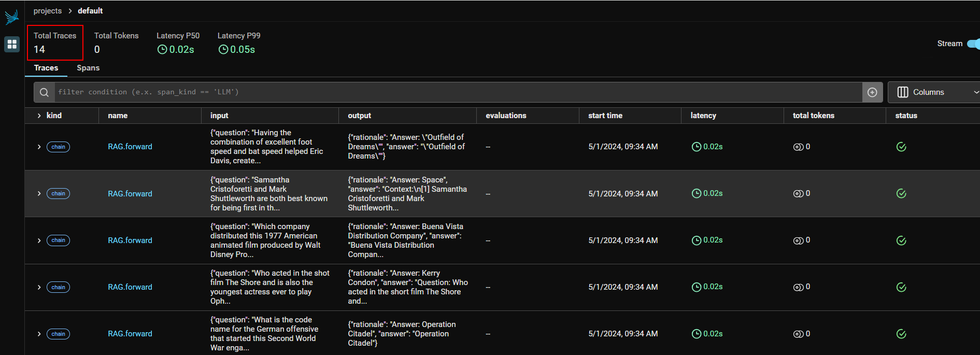Click the add filter plus icon
980x355 pixels.
coord(872,92)
